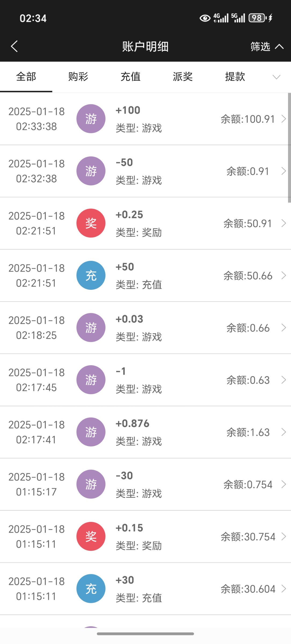Click the blue 充 icon for +50 recharge
Screen dimensions: 291x644
pyautogui.click(x=91, y=275)
